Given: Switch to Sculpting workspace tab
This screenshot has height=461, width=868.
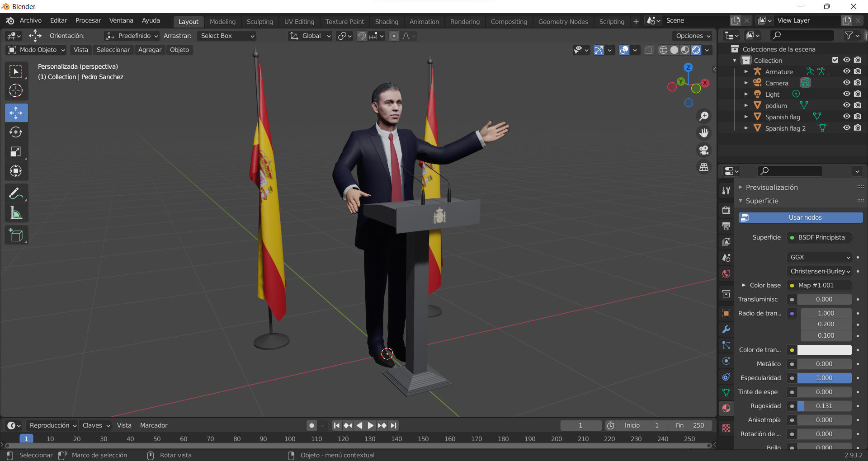Looking at the screenshot, I should [x=259, y=22].
